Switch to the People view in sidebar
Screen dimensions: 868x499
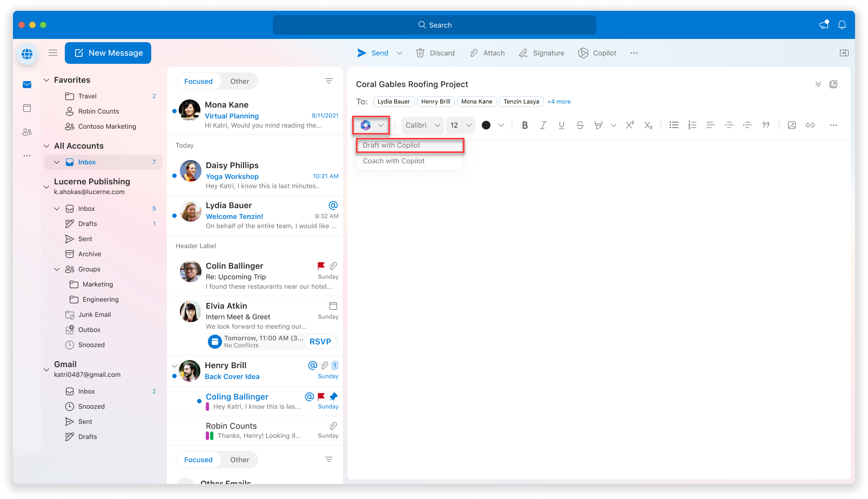27,132
